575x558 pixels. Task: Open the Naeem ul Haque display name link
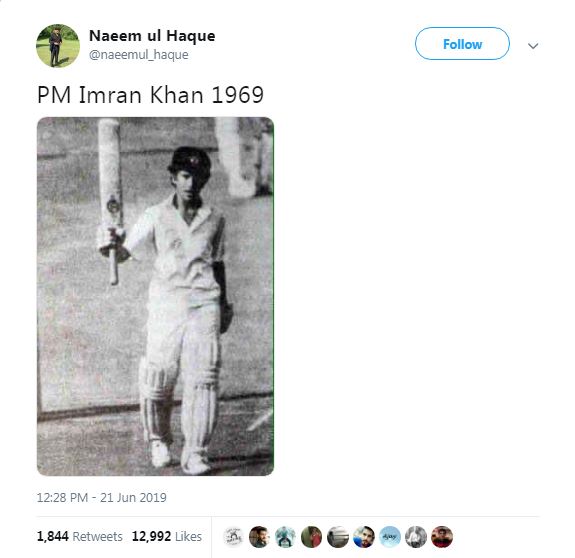click(x=152, y=36)
